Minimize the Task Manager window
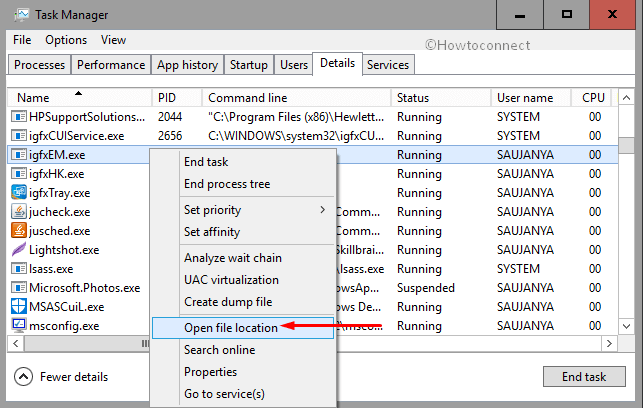Screen dimensions: 643x408 (x=520, y=15)
